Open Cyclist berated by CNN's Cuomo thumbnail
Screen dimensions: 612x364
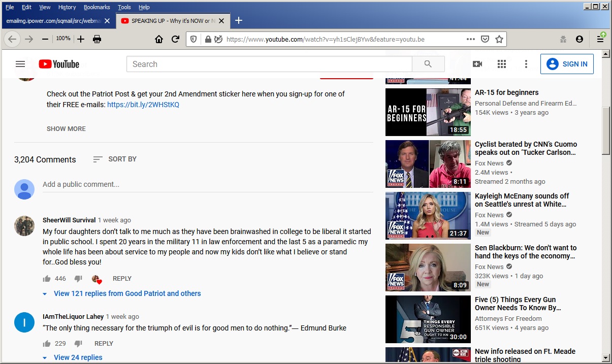[x=428, y=164]
